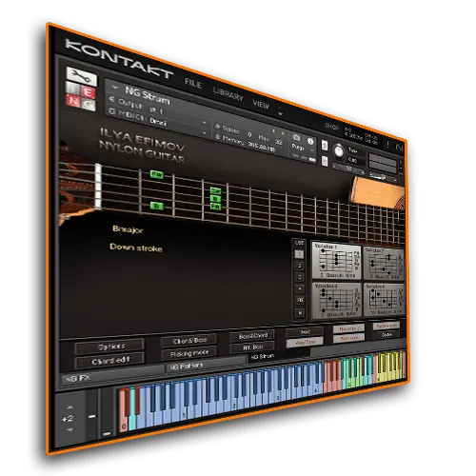Screen dimensions: 476x476
Task: Open the FILE menu
Action: (193, 84)
